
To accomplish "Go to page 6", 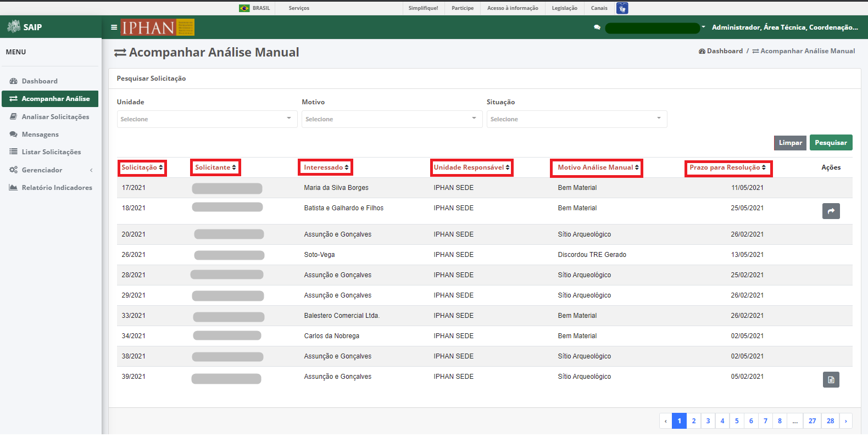I will pyautogui.click(x=751, y=421).
